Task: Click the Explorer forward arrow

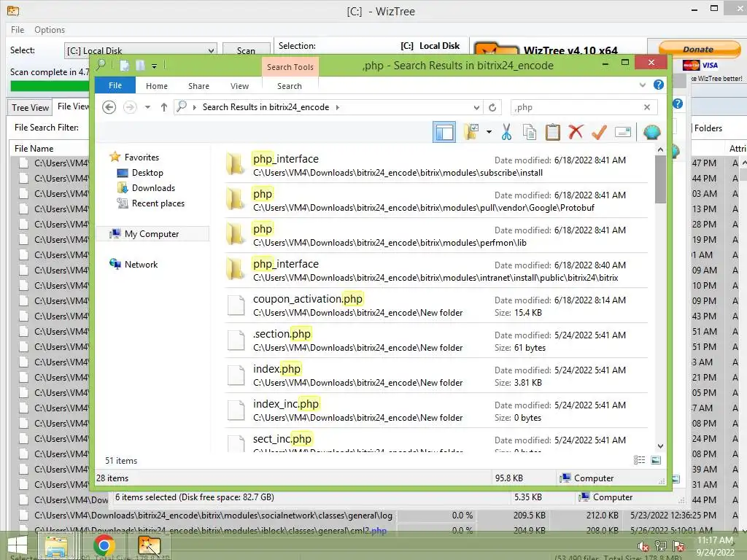Action: (130, 107)
